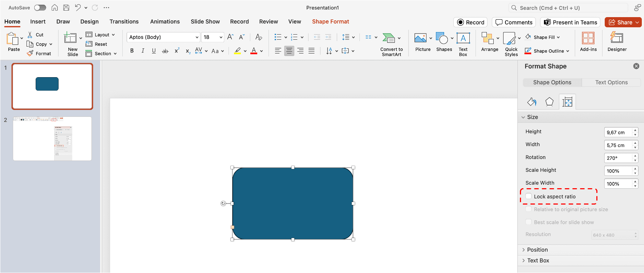Switch to the Effects pentagon icon
Image resolution: width=644 pixels, height=273 pixels.
(x=549, y=102)
